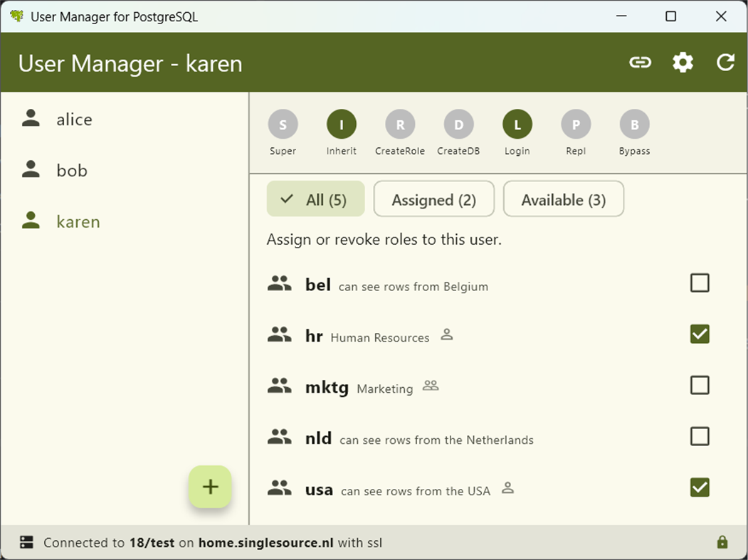This screenshot has height=560, width=748.
Task: Toggle the CreateDB attribute circle
Action: [x=458, y=125]
